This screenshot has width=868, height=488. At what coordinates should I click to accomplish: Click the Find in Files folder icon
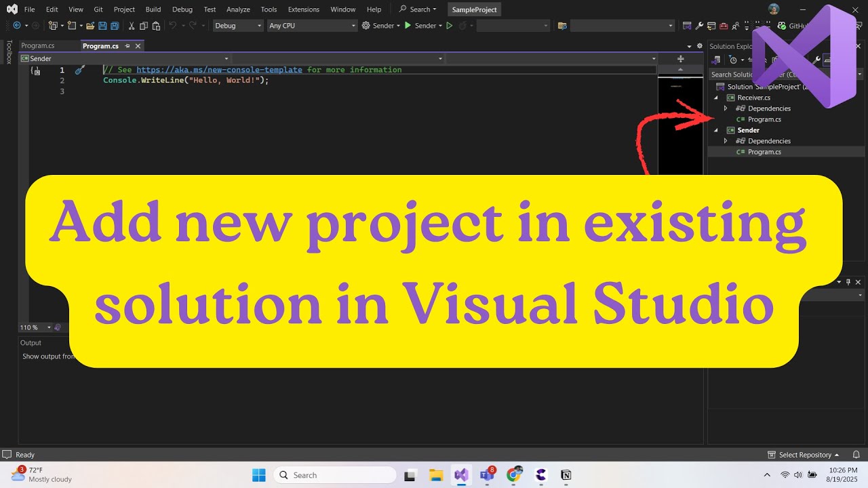pyautogui.click(x=562, y=26)
